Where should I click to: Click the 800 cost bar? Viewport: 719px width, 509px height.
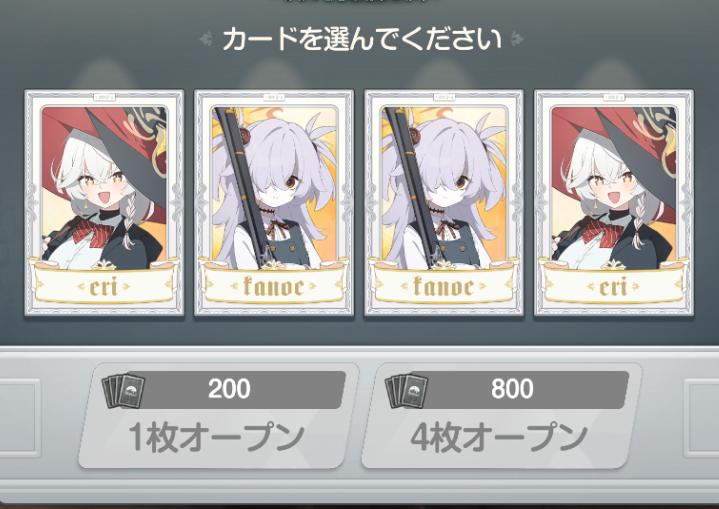512,390
